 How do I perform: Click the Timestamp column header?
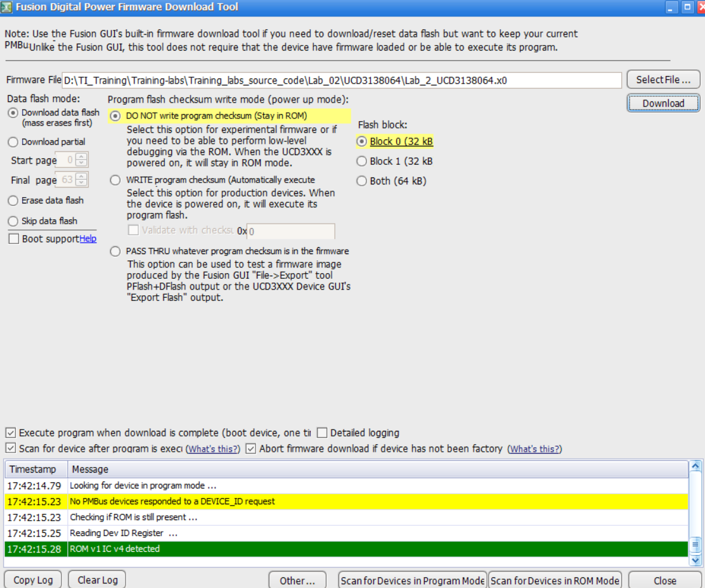[36, 469]
